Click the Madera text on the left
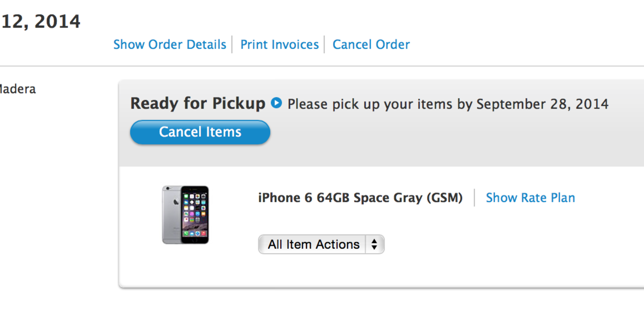This screenshot has width=644, height=312. pos(17,89)
